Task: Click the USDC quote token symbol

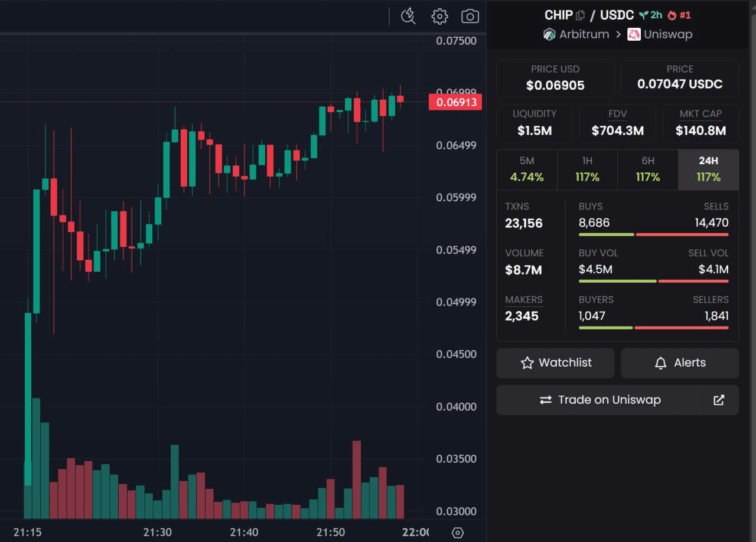Action: point(617,15)
